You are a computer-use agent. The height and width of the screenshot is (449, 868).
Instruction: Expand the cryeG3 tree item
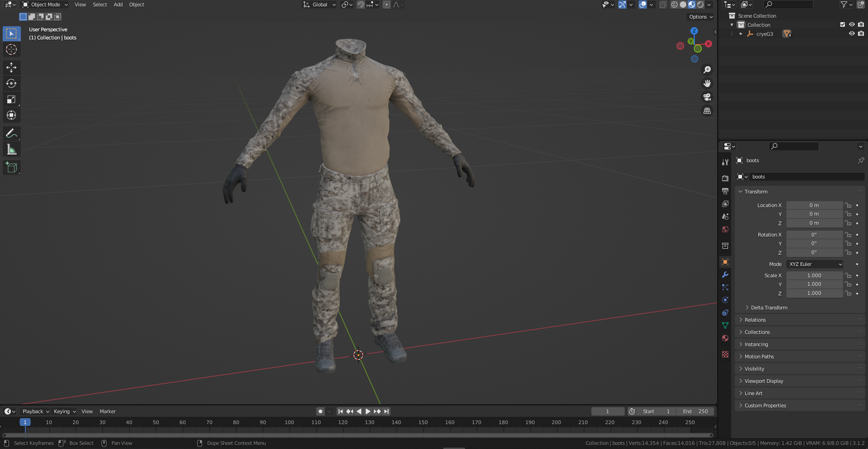(741, 34)
